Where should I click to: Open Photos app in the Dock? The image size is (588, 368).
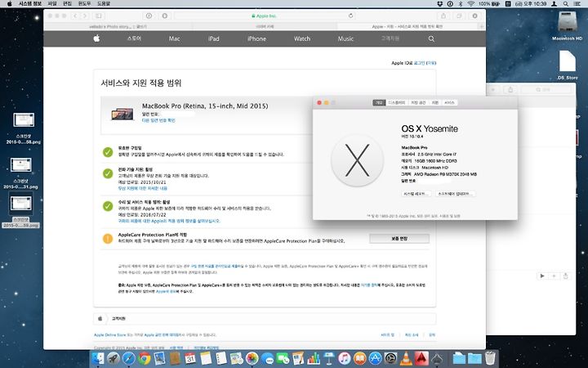pyautogui.click(x=252, y=359)
